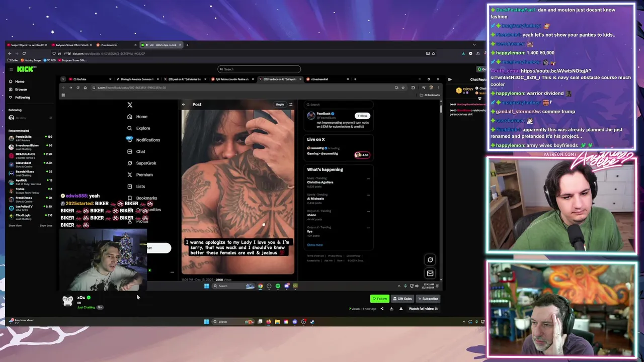
Task: Share the clip via share icon
Action: (381, 309)
